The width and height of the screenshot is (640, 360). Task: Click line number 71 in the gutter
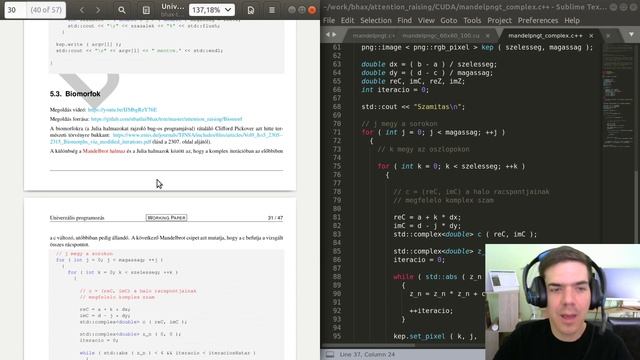[336, 132]
